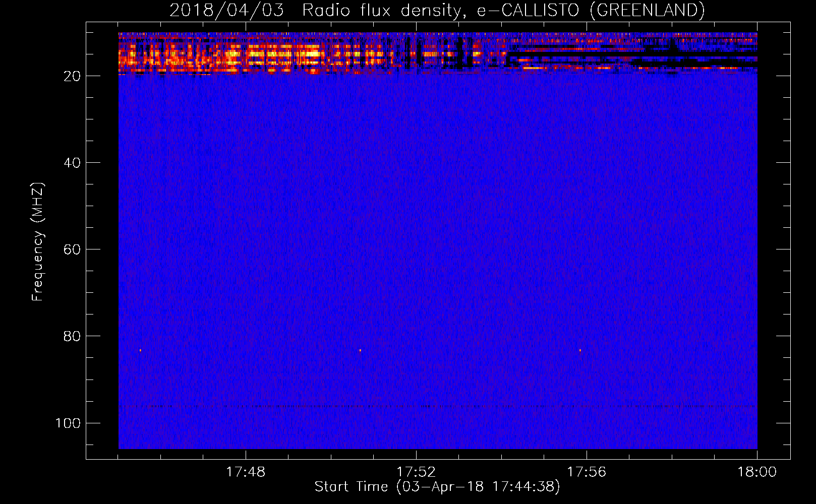The width and height of the screenshot is (816, 504).
Task: Click the 'Frequency (MHZ)' axis label
Action: [x=38, y=241]
